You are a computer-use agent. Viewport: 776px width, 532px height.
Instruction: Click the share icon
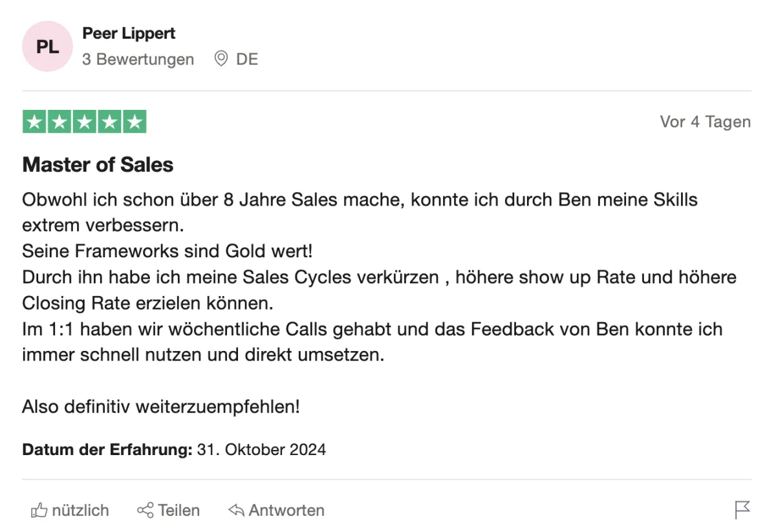pos(145,510)
